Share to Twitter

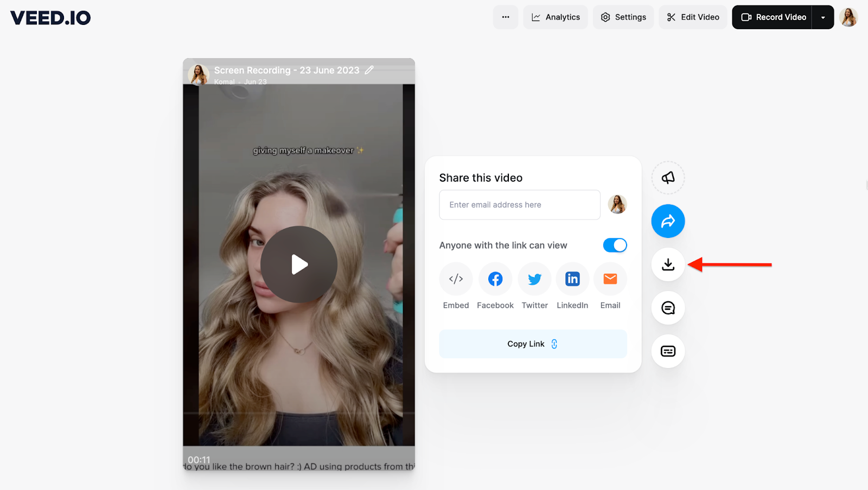pos(535,279)
